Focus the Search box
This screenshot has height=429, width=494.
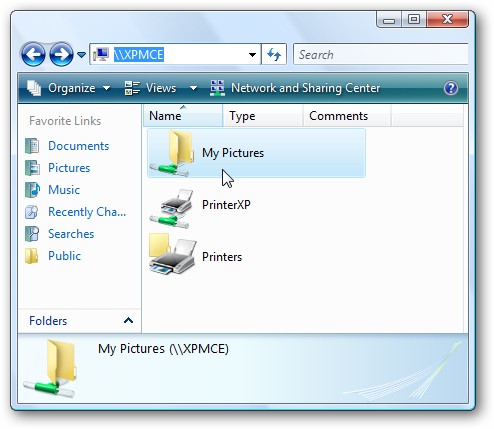381,54
